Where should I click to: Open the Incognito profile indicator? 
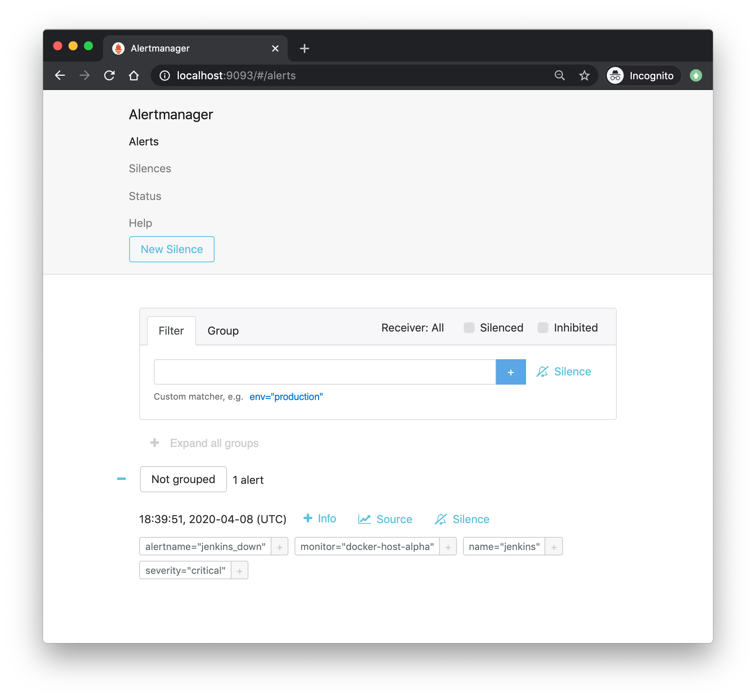(x=643, y=76)
